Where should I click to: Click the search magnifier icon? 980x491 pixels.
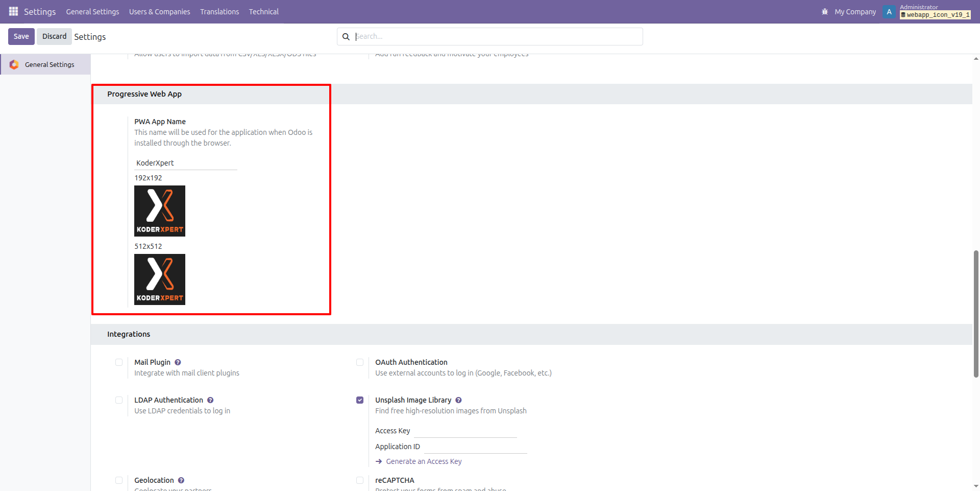click(346, 37)
